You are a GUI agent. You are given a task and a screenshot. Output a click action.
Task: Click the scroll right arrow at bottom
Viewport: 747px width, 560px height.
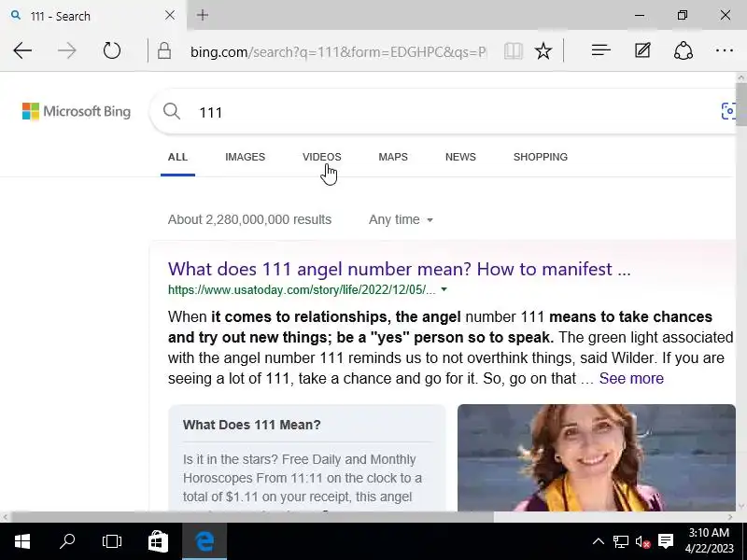730,517
